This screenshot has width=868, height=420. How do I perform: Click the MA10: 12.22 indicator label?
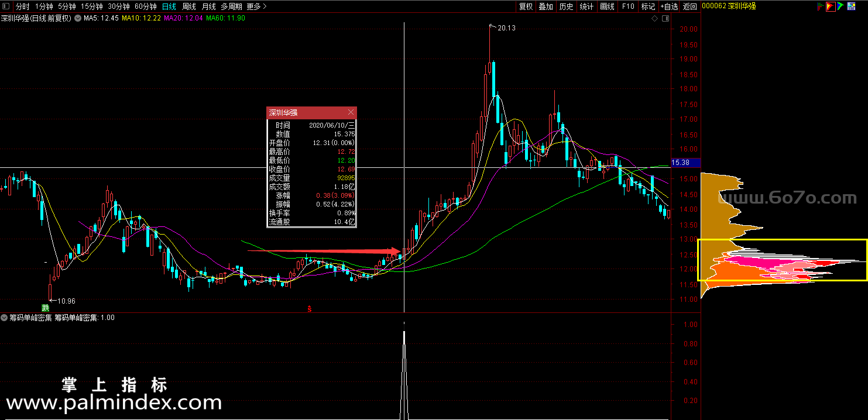click(141, 18)
